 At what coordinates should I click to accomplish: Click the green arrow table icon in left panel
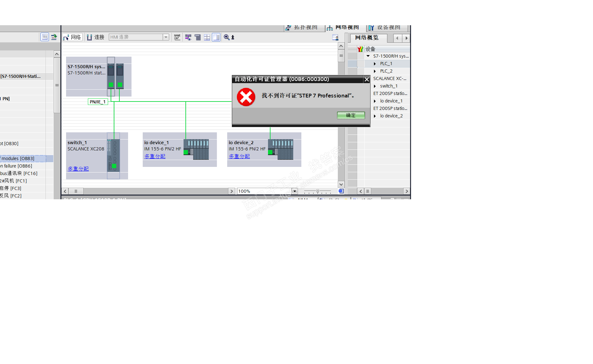click(54, 37)
